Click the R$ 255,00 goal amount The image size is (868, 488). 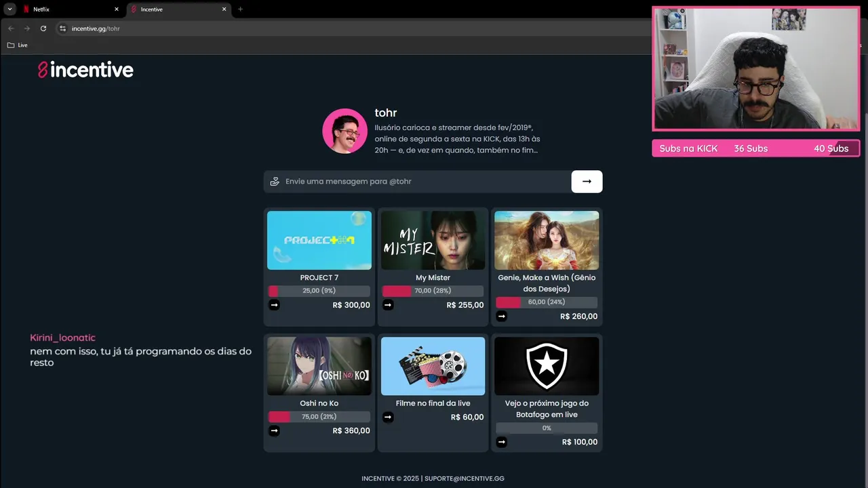tap(465, 305)
